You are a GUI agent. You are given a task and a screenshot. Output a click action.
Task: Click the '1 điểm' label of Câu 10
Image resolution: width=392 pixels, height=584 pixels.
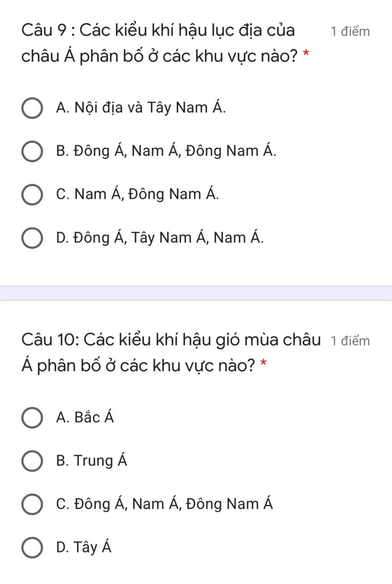tap(350, 341)
